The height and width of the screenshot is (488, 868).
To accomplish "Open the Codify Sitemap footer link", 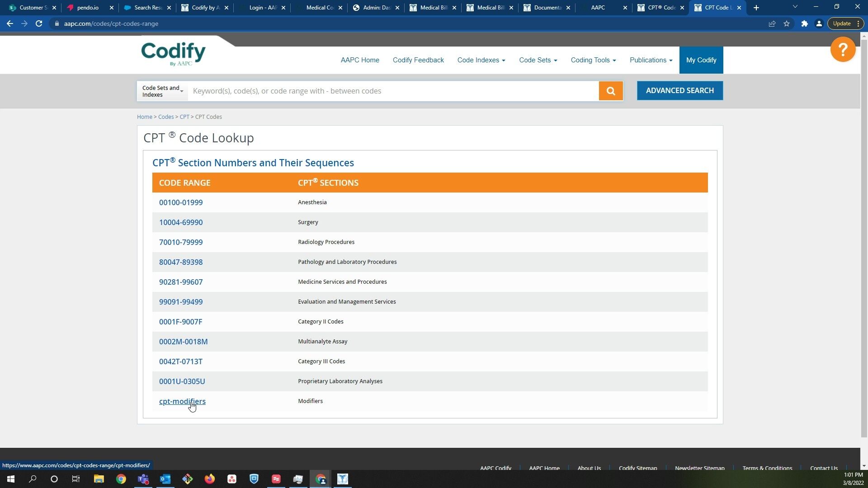I will (x=637, y=468).
